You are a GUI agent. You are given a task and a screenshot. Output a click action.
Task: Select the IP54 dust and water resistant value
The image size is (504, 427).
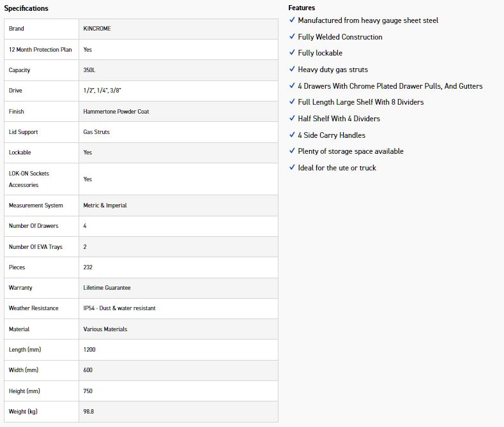tap(119, 308)
